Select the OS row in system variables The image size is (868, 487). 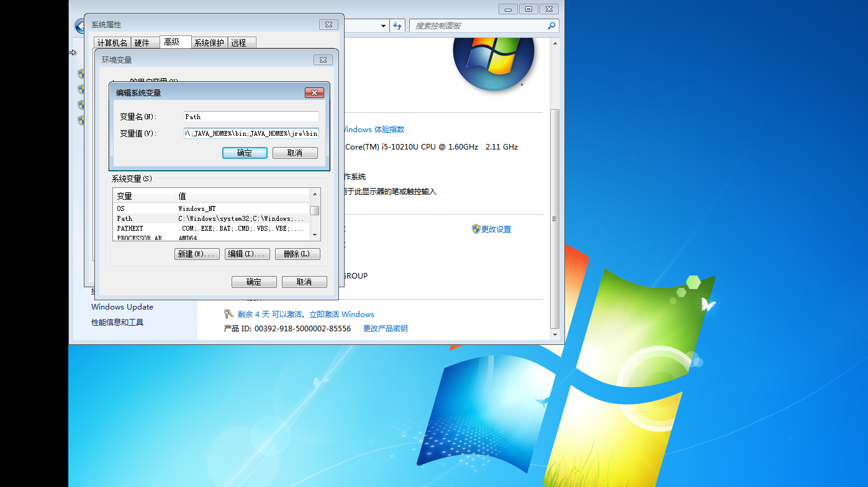[211, 208]
